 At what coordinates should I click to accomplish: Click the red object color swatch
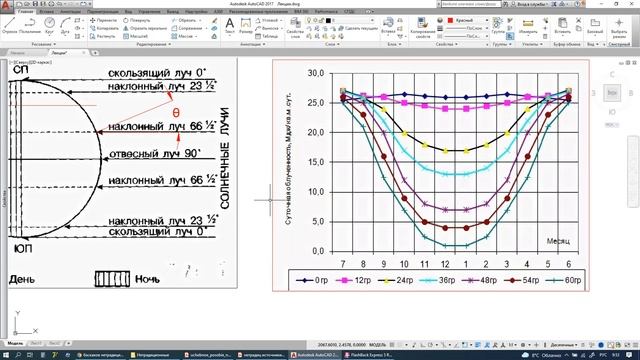pos(450,20)
